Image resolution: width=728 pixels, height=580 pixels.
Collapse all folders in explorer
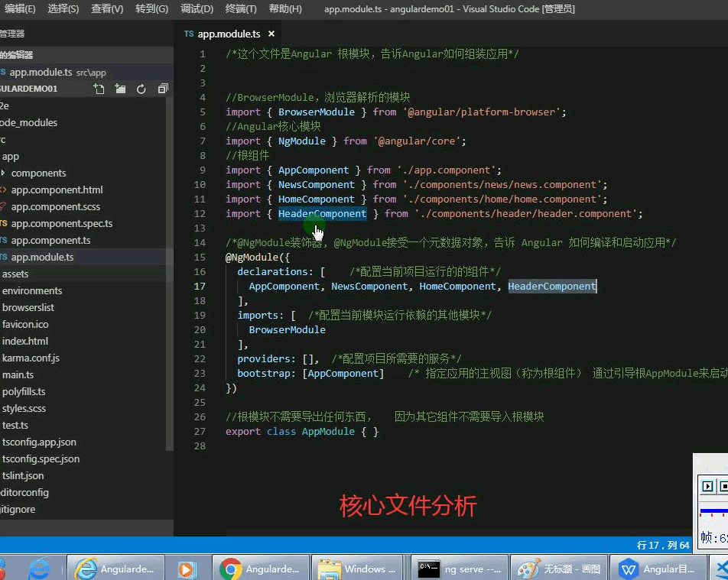162,89
